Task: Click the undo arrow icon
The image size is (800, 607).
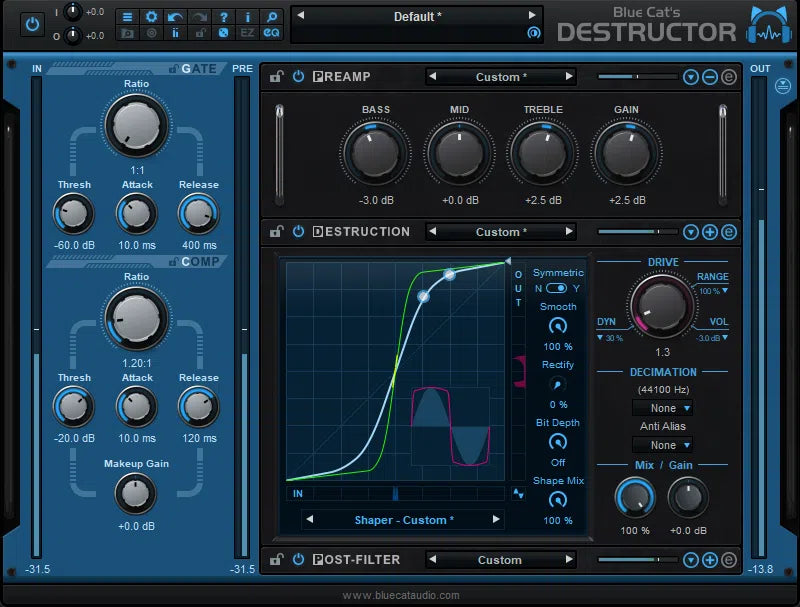Action: (x=176, y=17)
